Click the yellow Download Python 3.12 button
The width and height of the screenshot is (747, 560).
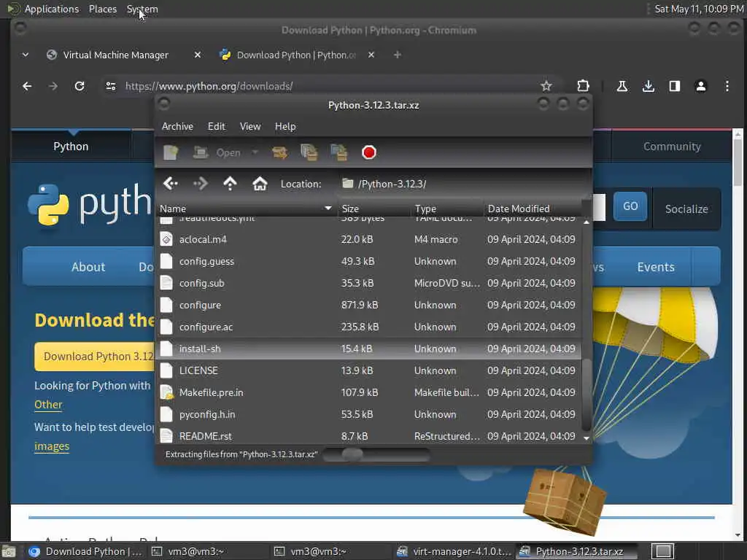[x=94, y=356]
